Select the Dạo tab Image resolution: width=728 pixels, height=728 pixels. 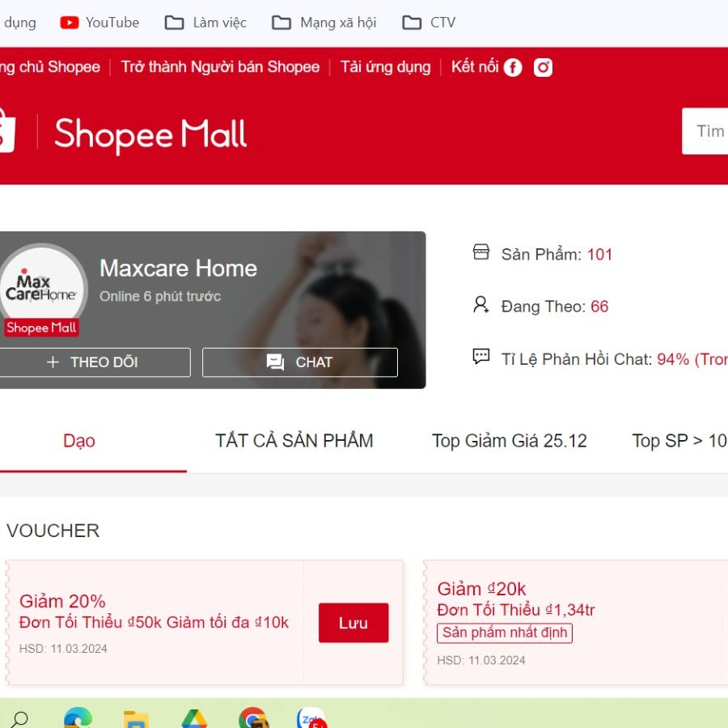pos(79,441)
